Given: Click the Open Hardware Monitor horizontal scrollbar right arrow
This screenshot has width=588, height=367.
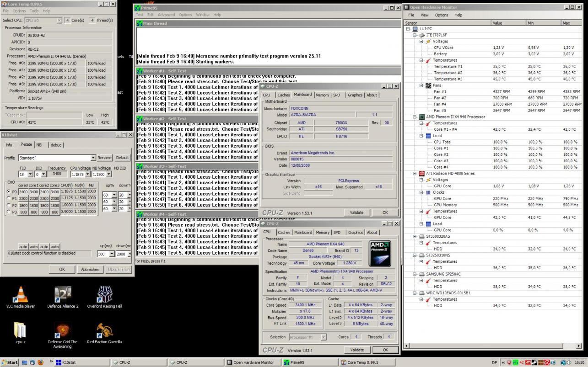Looking at the screenshot, I should [x=579, y=346].
